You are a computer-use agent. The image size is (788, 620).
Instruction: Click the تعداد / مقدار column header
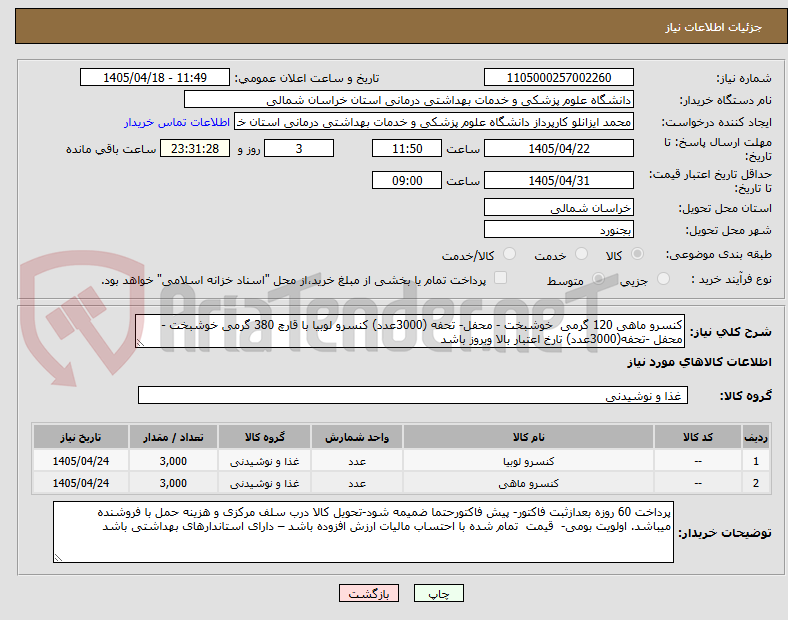(x=173, y=437)
